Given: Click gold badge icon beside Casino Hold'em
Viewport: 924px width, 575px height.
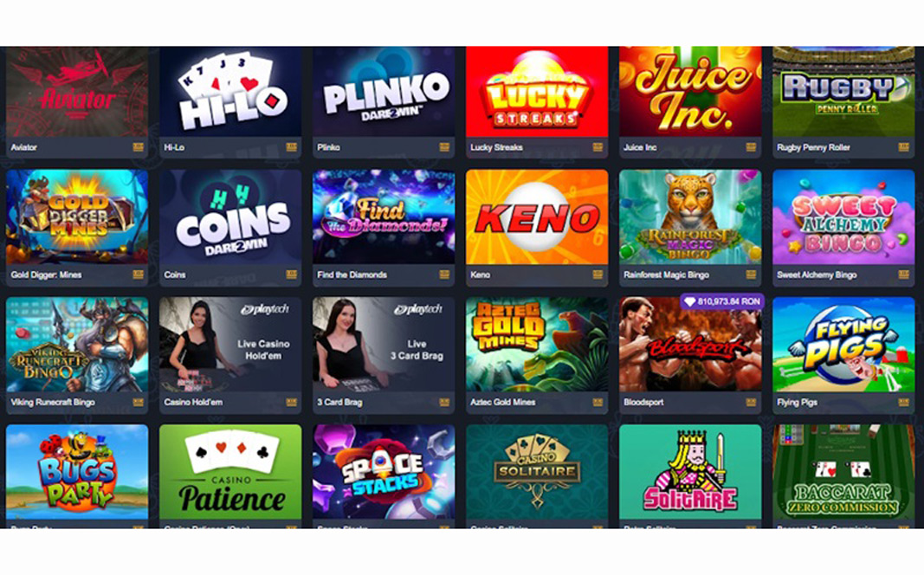Looking at the screenshot, I should pos(291,403).
